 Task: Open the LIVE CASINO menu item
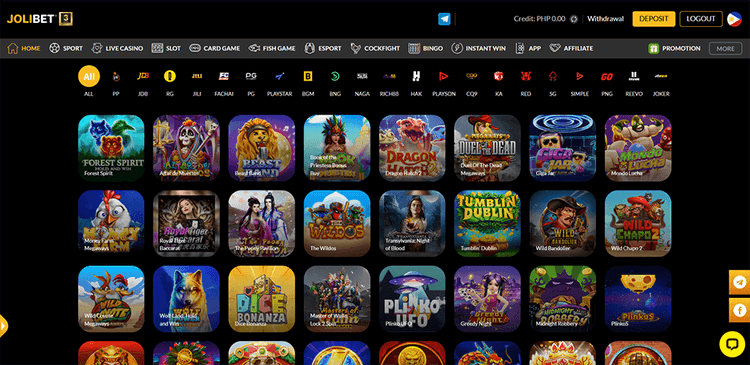coord(117,48)
